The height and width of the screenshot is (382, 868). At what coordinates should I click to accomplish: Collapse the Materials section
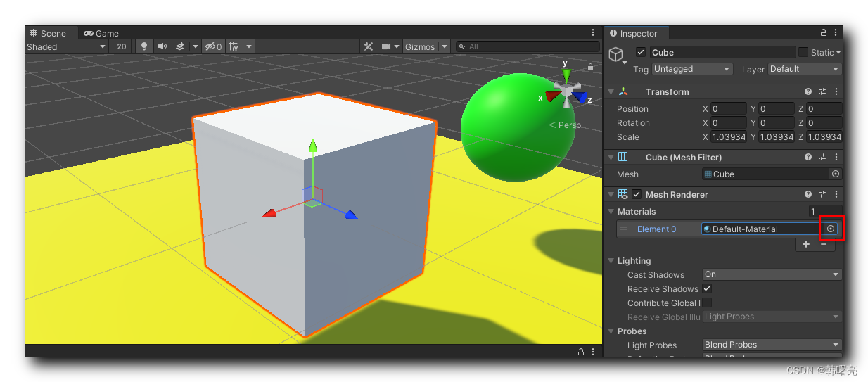[x=611, y=212]
